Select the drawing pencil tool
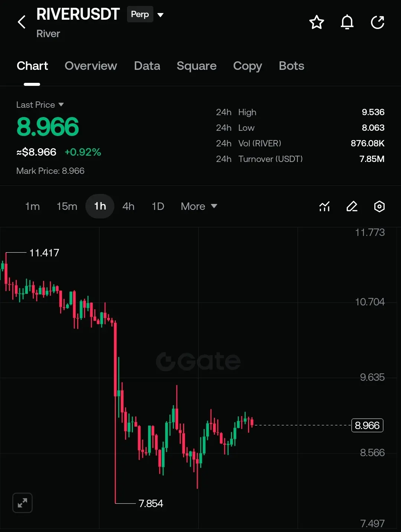The image size is (401, 532). [x=352, y=206]
